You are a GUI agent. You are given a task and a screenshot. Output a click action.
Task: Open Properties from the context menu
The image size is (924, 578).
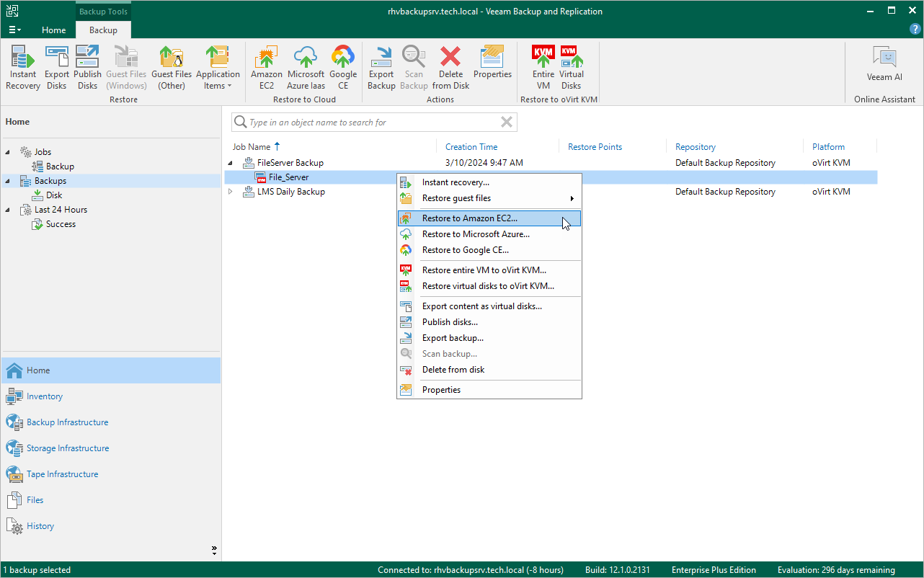coord(489,390)
